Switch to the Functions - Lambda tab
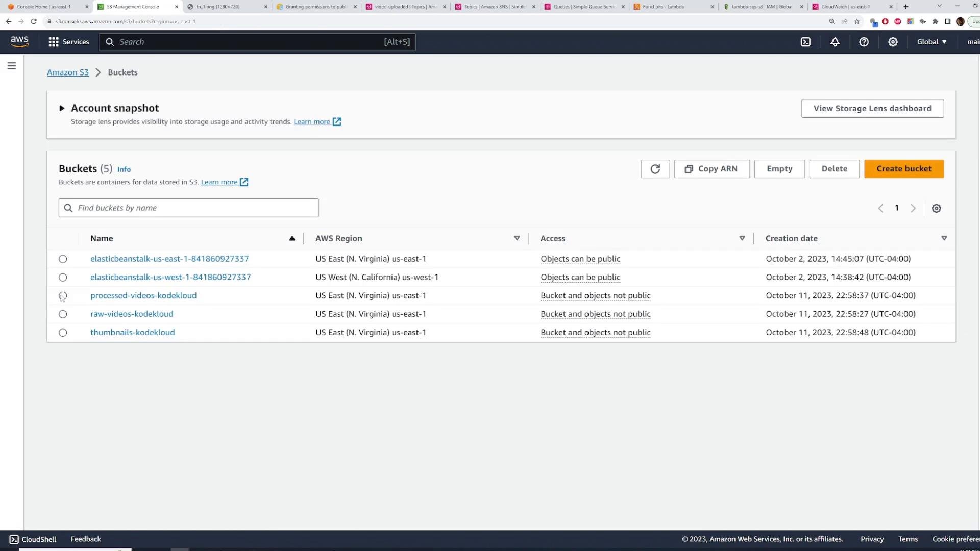 click(674, 7)
